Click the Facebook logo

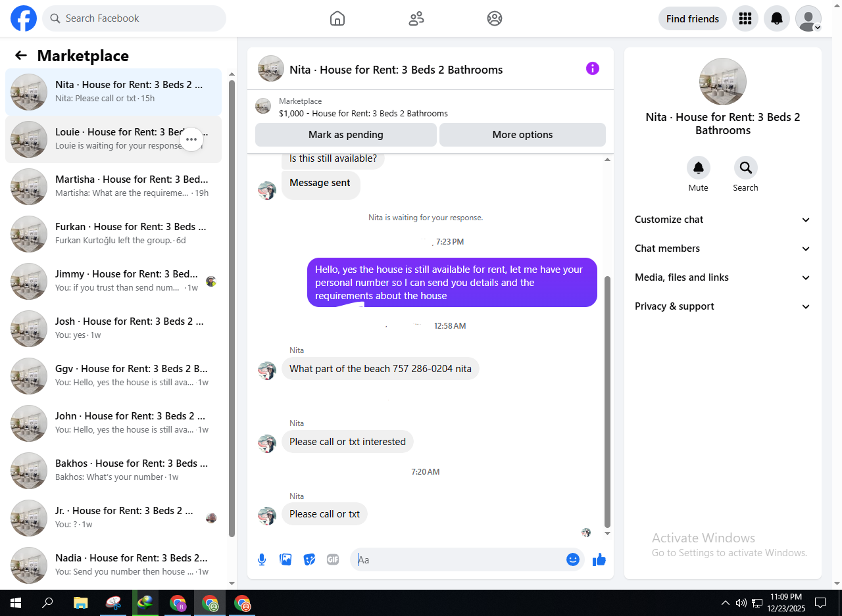pos(24,18)
